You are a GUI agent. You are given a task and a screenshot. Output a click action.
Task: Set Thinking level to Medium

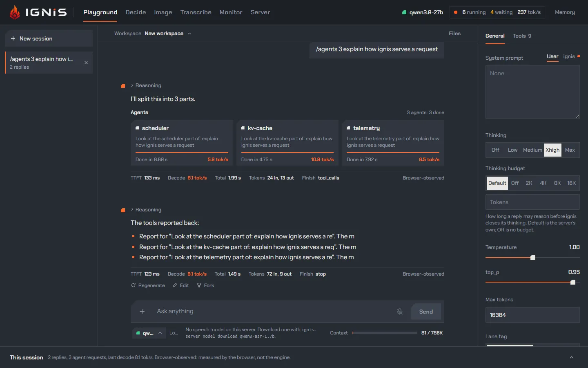[532, 150]
